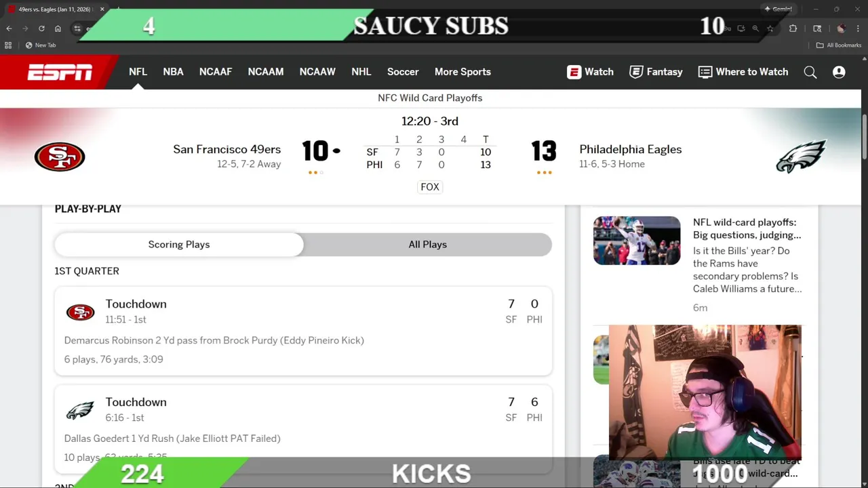The width and height of the screenshot is (868, 488).
Task: Open All Bookmarks folder
Action: (x=839, y=45)
